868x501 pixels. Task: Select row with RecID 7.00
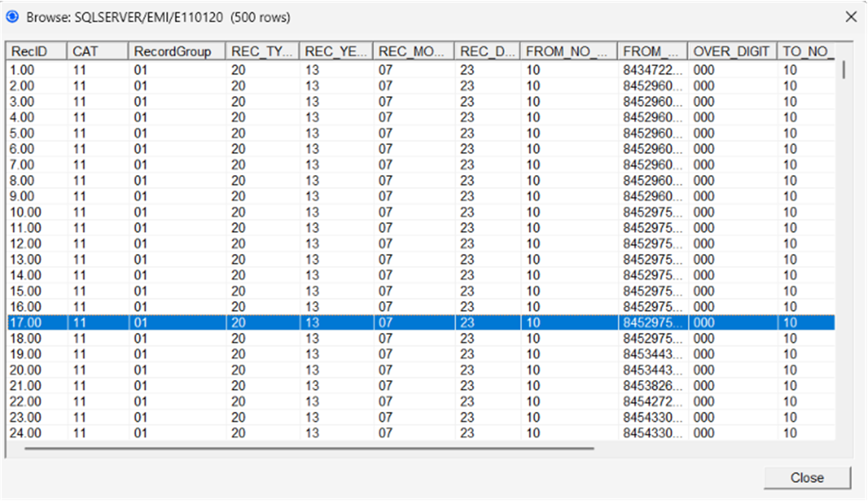point(420,165)
